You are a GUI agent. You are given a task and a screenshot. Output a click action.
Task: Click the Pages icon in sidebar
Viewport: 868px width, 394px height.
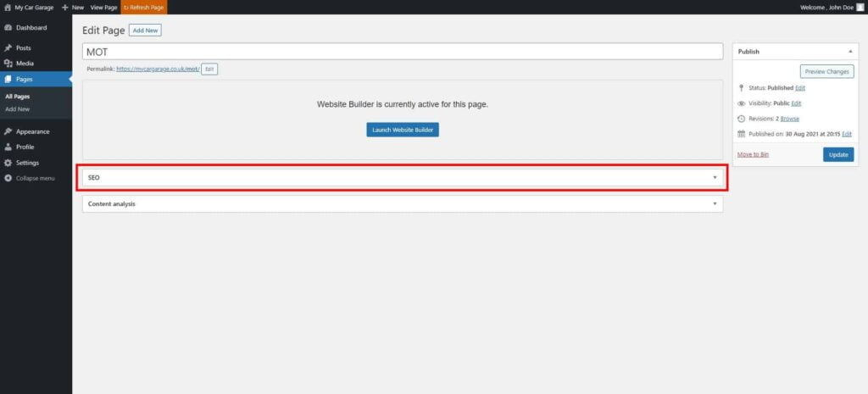(8, 79)
